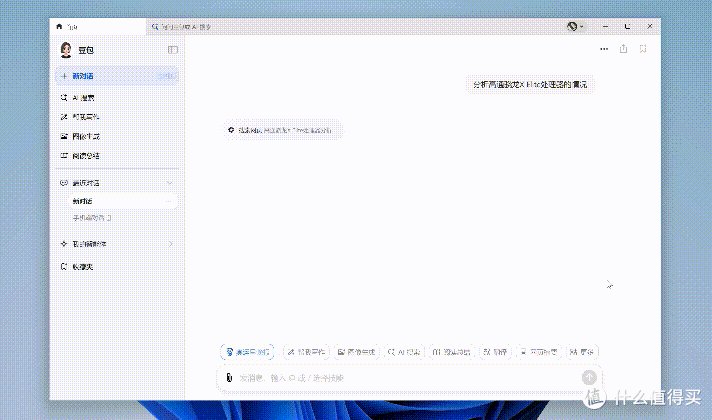The image size is (712, 420).
Task: Click the search box in the title bar
Action: point(182,27)
